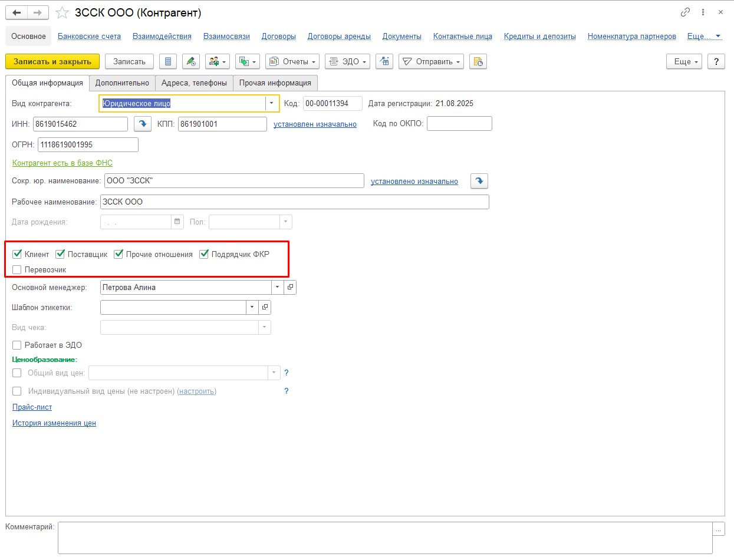734x560 pixels.
Task: Uncheck the Поставщик checkbox
Action: tap(60, 255)
